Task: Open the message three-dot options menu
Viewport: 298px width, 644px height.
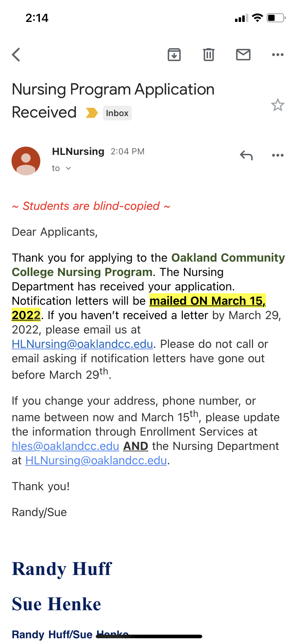Action: point(278,155)
